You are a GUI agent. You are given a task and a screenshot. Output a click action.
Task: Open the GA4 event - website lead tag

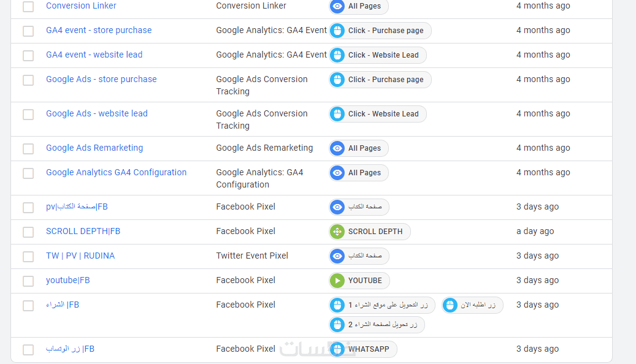pyautogui.click(x=94, y=55)
